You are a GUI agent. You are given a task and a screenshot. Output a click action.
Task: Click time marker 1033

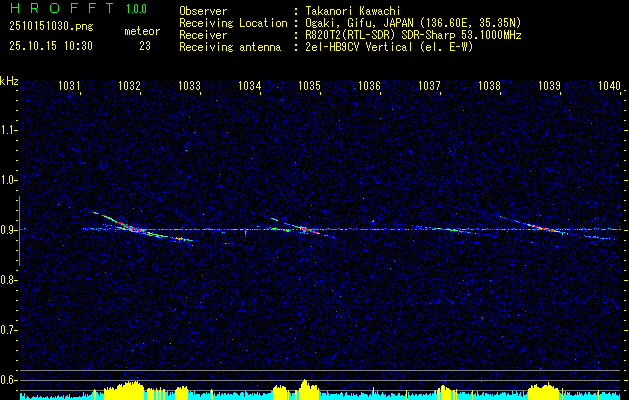coord(189,85)
